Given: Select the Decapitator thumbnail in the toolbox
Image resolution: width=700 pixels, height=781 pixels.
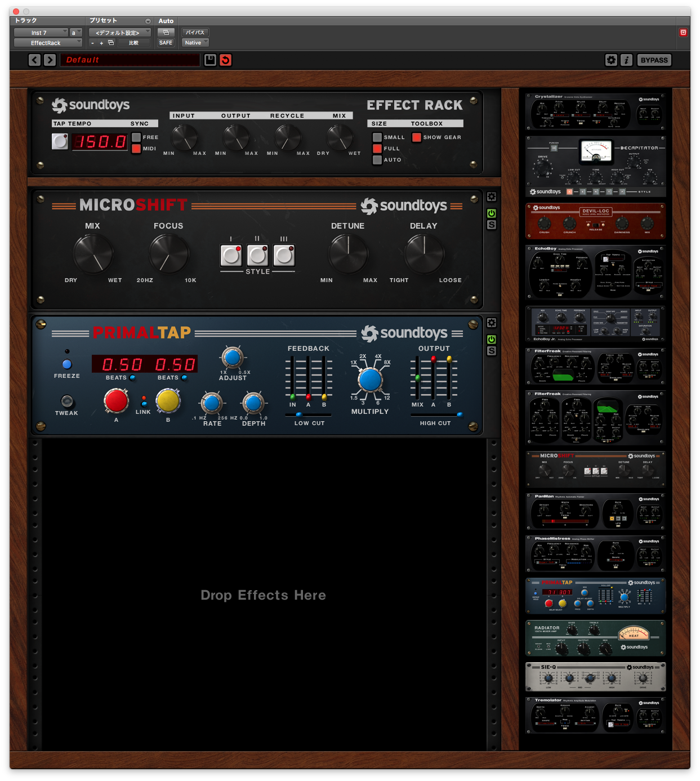Looking at the screenshot, I should coord(596,166).
